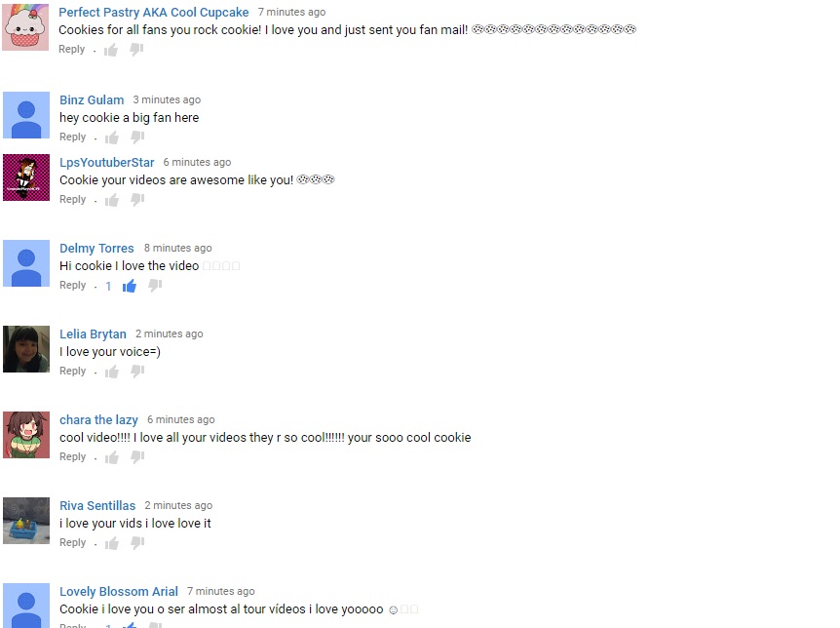Thumbs up LpsYoutuberStar's comment
The image size is (840, 628).
point(112,200)
